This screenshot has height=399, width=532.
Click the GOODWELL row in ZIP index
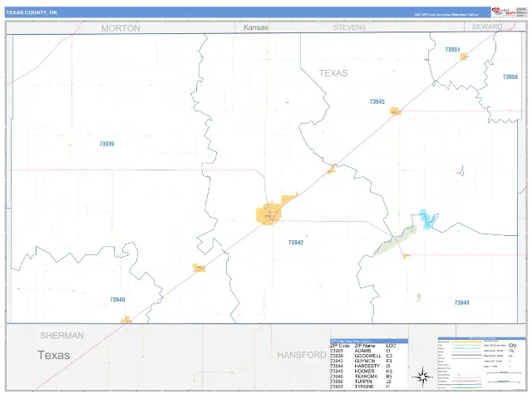coord(369,356)
